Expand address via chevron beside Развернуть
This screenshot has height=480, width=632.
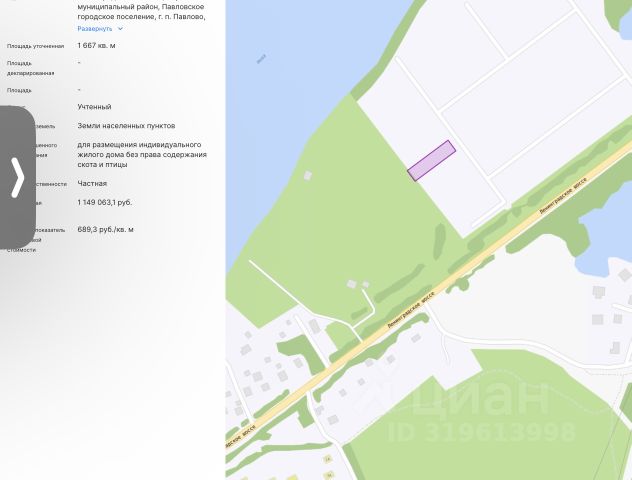[120, 29]
